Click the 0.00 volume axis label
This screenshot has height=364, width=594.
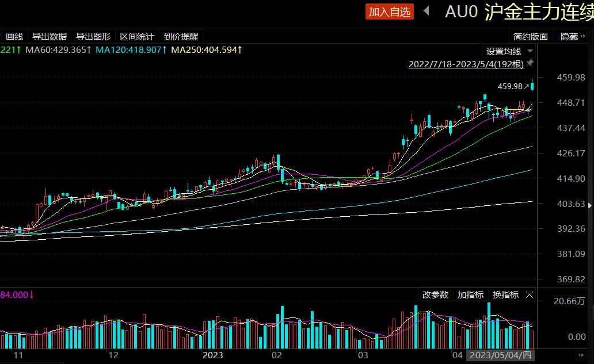(x=577, y=337)
